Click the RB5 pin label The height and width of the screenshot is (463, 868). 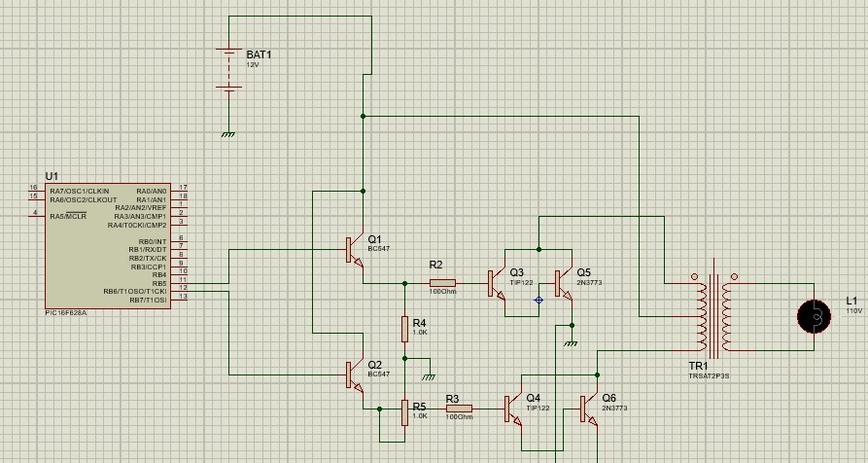[x=158, y=283]
